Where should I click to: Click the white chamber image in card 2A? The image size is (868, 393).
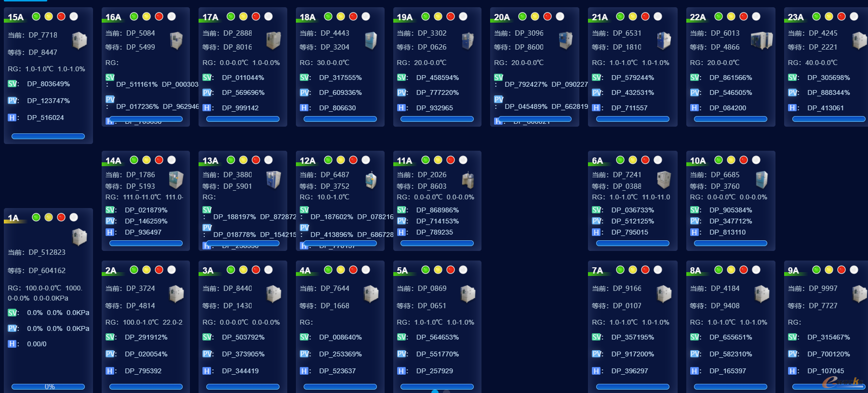(x=176, y=294)
